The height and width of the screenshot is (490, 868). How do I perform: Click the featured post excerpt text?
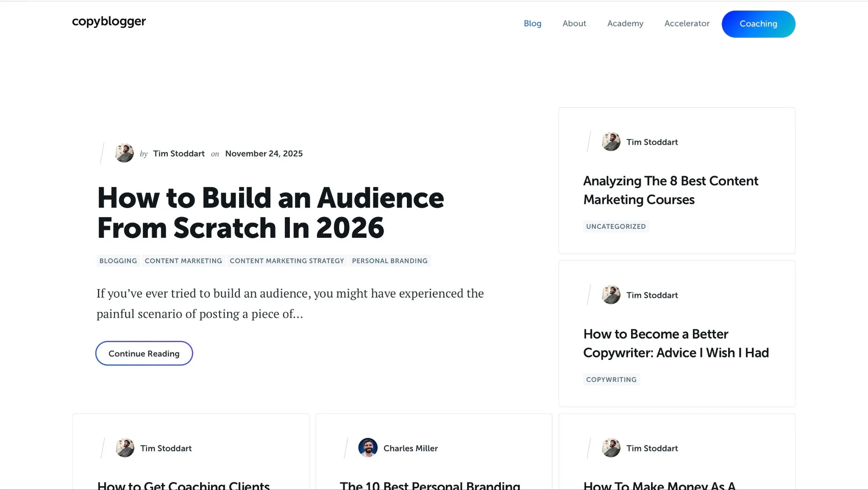[x=290, y=303]
